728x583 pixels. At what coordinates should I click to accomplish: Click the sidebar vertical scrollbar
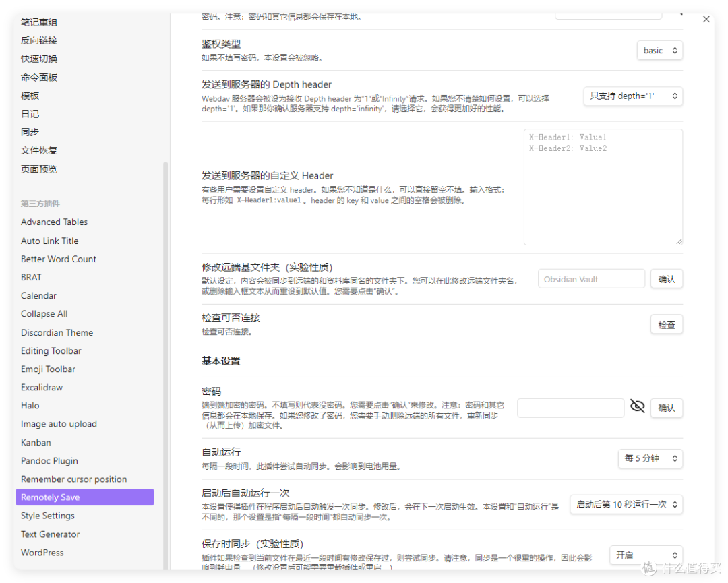coord(165,365)
